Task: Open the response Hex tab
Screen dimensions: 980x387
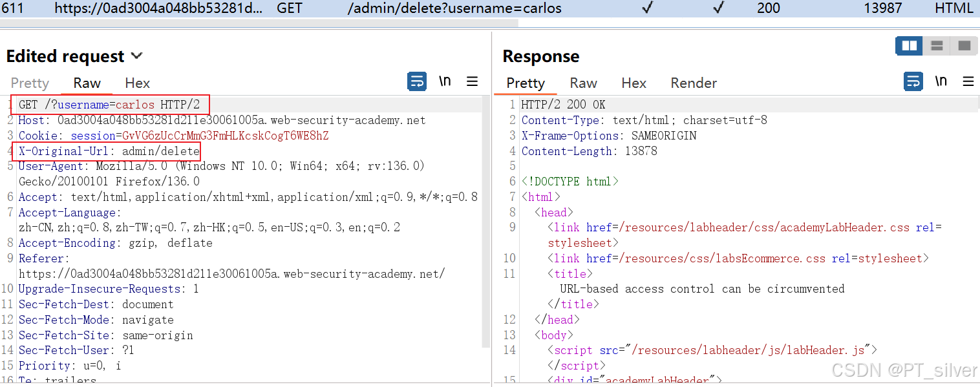Action: [634, 83]
